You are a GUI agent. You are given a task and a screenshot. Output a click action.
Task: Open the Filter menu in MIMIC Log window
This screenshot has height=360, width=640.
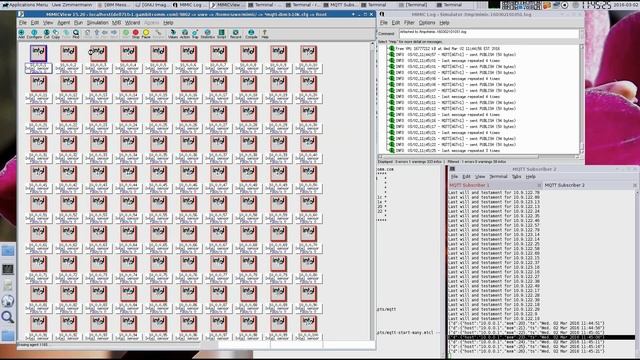[x=409, y=23]
